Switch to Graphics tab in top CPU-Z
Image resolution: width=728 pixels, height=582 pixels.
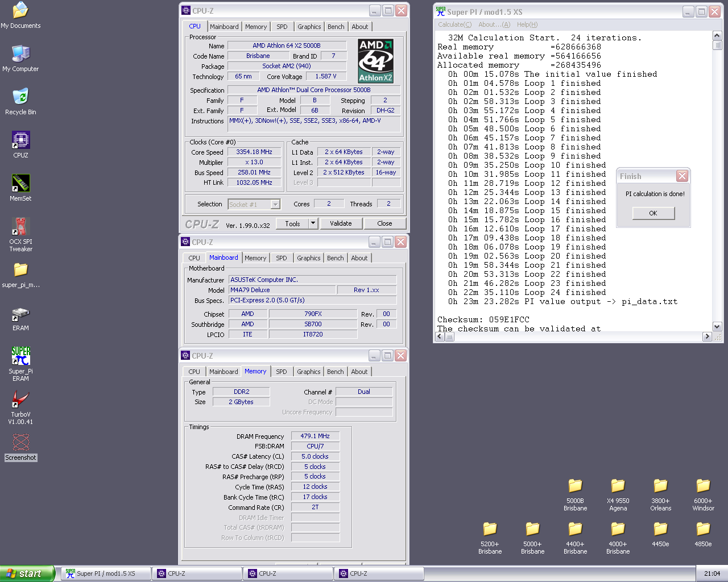(x=309, y=27)
